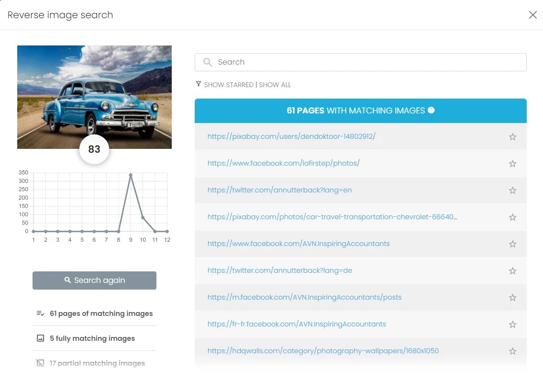Star the pixabay car-travel-transportation-chevrolet result
The height and width of the screenshot is (392, 543).
512,217
